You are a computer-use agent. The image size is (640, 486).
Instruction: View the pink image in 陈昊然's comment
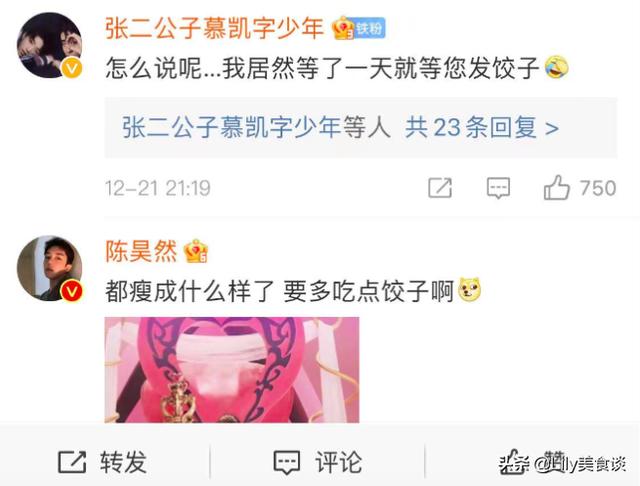[x=232, y=370]
